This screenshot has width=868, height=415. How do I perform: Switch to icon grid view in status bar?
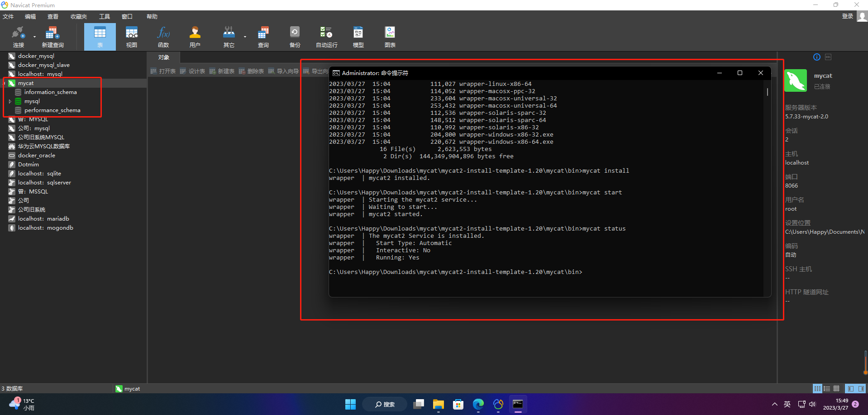click(817, 388)
